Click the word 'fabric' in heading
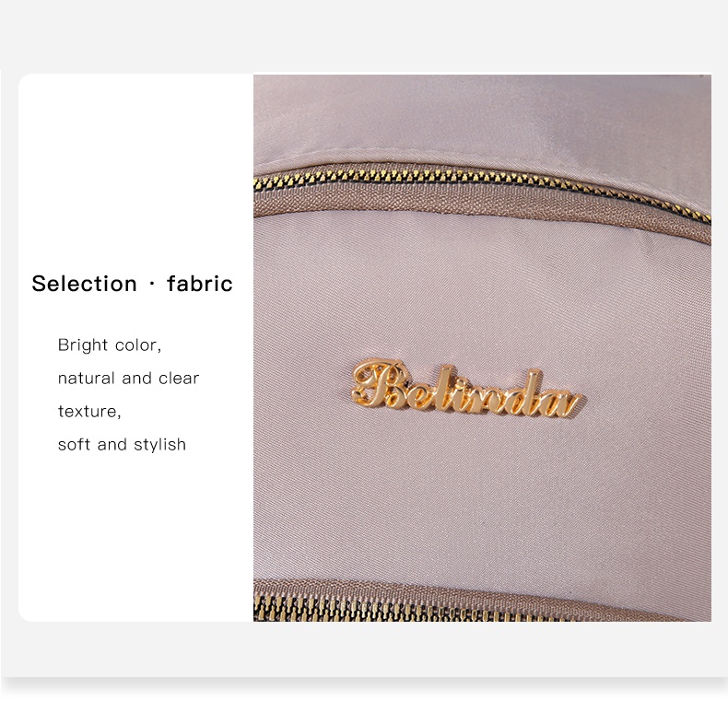Image resolution: width=728 pixels, height=712 pixels. (200, 284)
